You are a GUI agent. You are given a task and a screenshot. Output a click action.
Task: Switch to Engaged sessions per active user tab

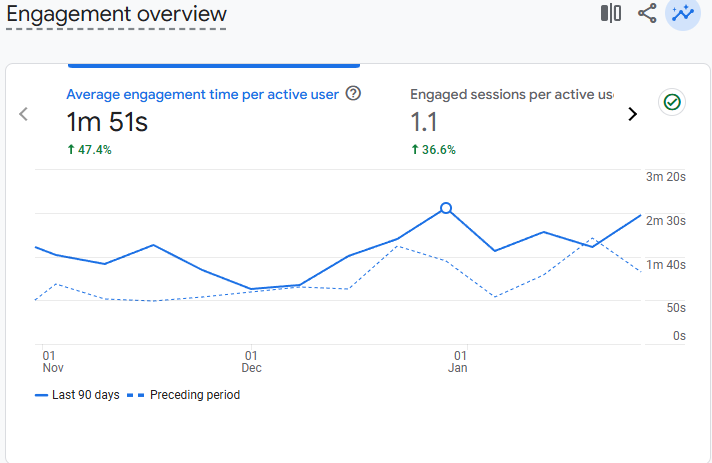(x=512, y=94)
